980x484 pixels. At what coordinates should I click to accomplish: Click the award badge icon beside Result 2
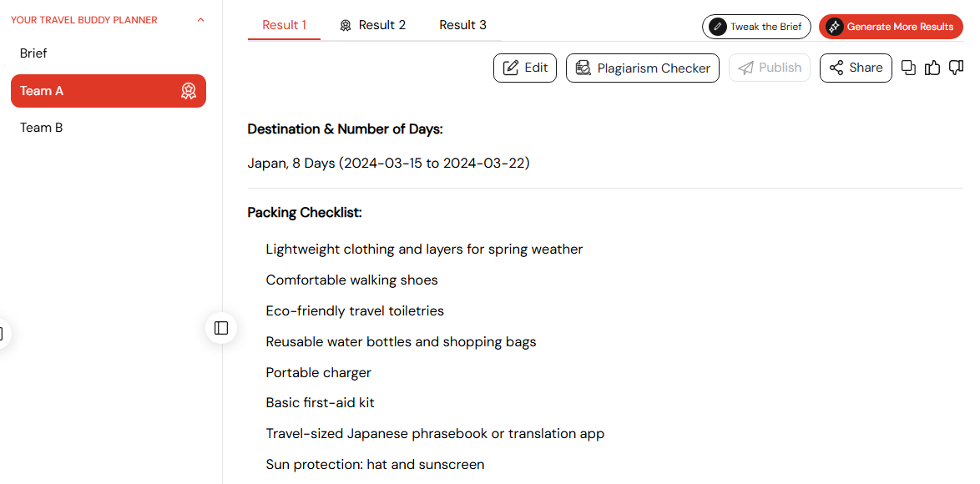tap(346, 26)
